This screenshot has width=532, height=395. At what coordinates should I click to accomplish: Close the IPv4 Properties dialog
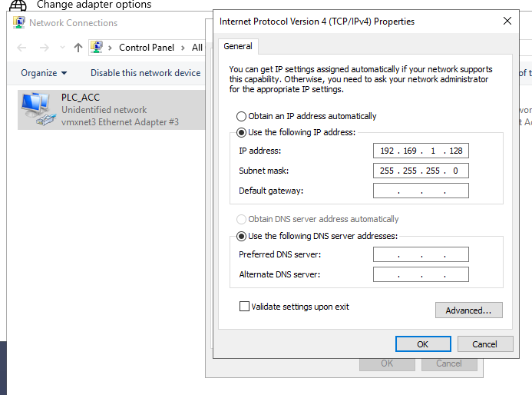[507, 22]
